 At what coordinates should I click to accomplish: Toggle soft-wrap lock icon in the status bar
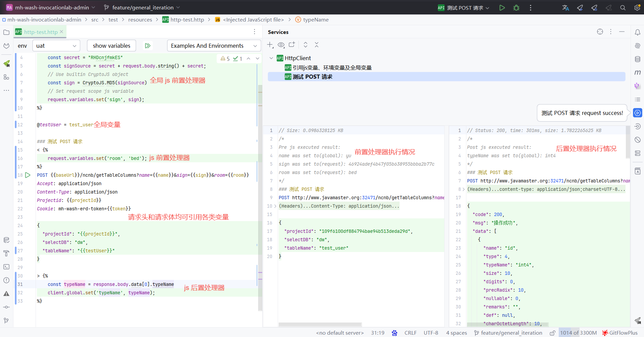tap(553, 333)
